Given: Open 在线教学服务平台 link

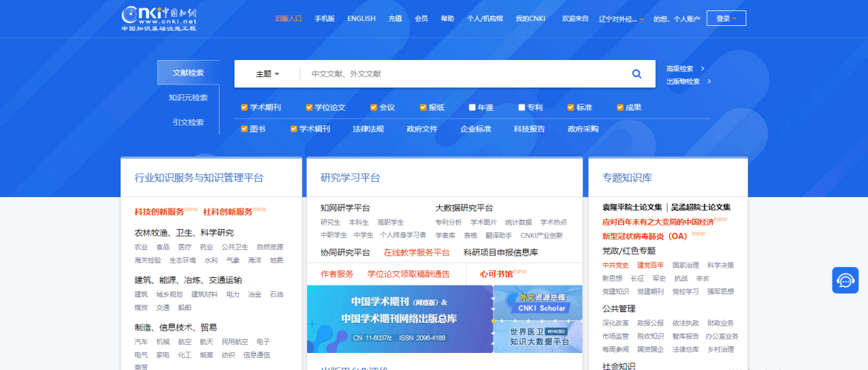Looking at the screenshot, I should pos(417,252).
